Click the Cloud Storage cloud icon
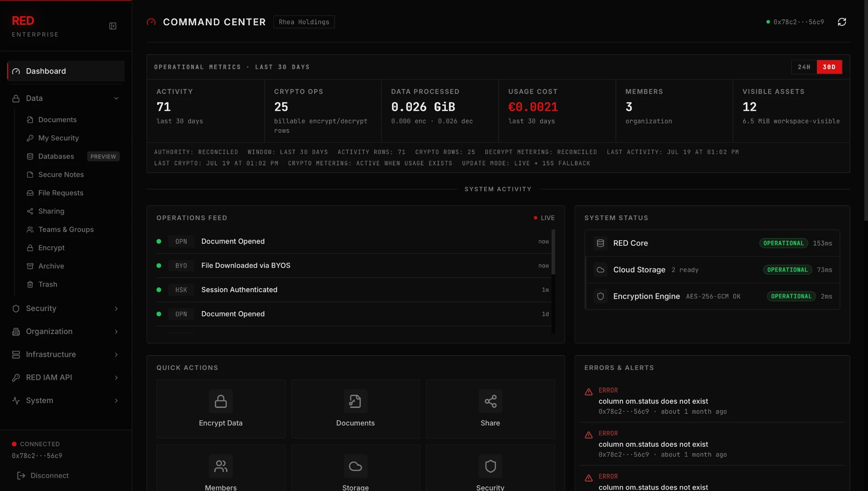This screenshot has height=491, width=868. click(600, 270)
